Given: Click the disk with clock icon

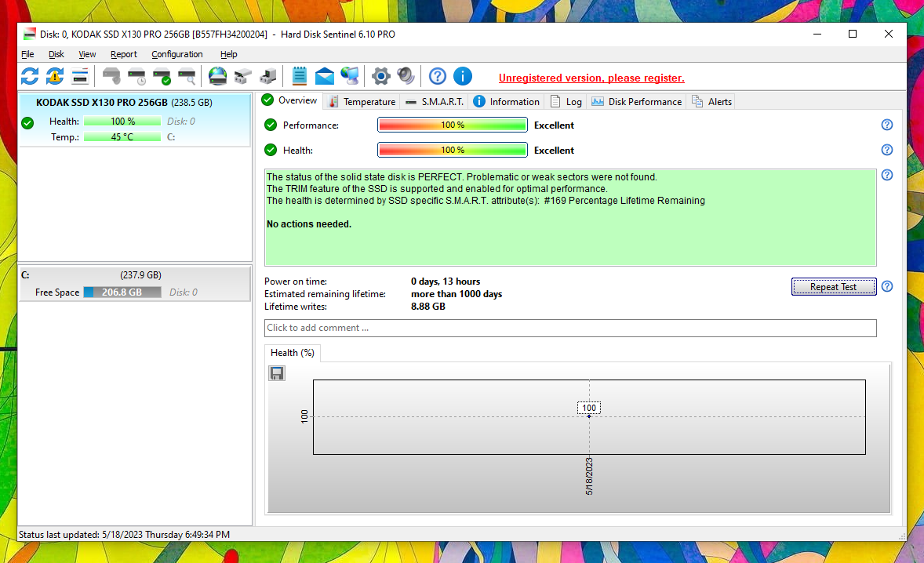Looking at the screenshot, I should click(136, 76).
